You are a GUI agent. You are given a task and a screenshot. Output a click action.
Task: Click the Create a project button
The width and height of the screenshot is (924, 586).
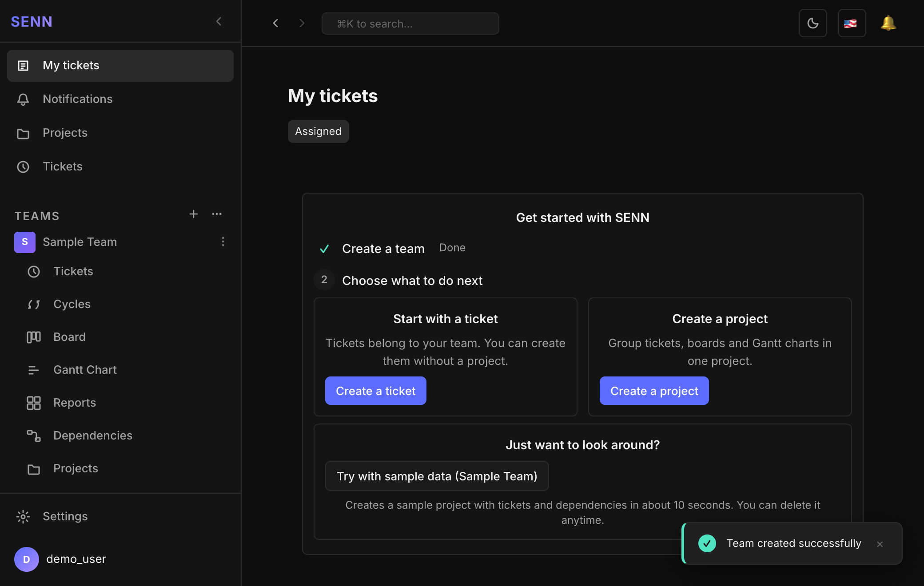pos(654,391)
